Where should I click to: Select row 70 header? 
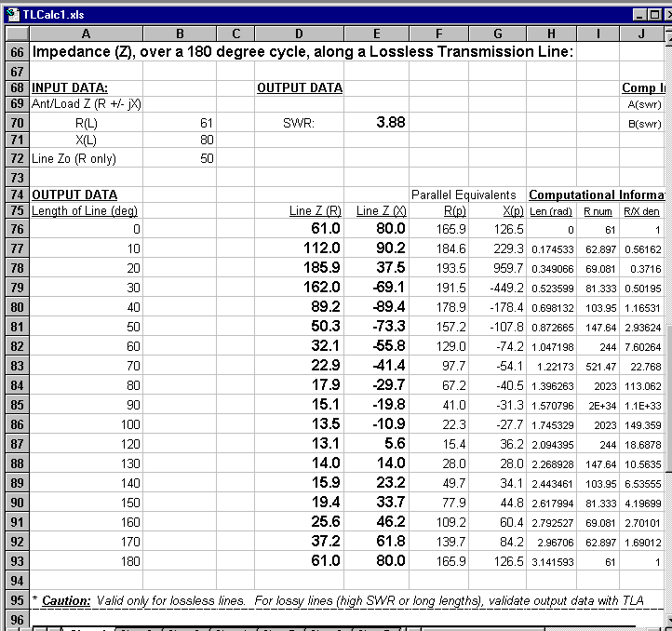[17, 123]
